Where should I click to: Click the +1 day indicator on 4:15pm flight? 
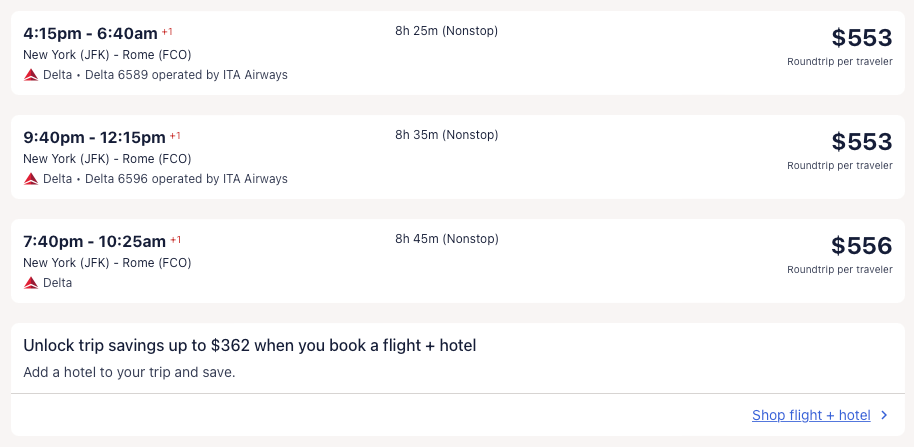tap(168, 31)
